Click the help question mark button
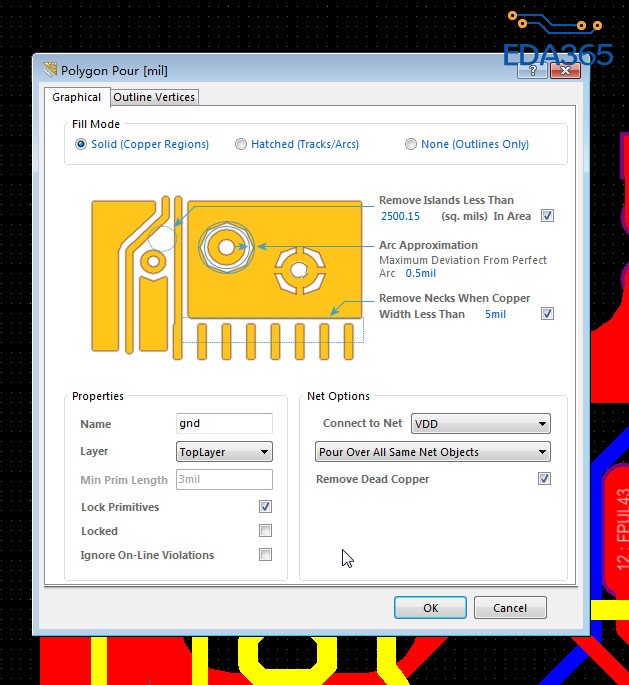 coord(534,69)
